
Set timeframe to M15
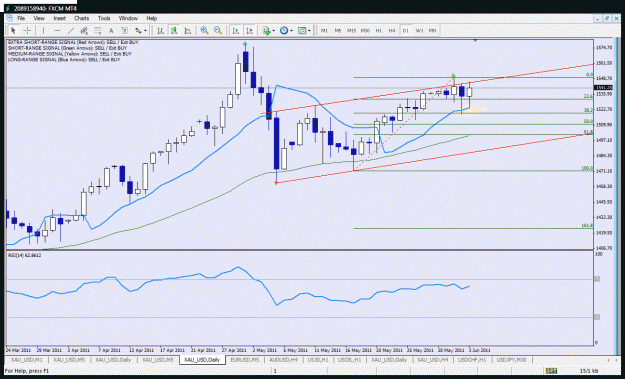point(351,31)
